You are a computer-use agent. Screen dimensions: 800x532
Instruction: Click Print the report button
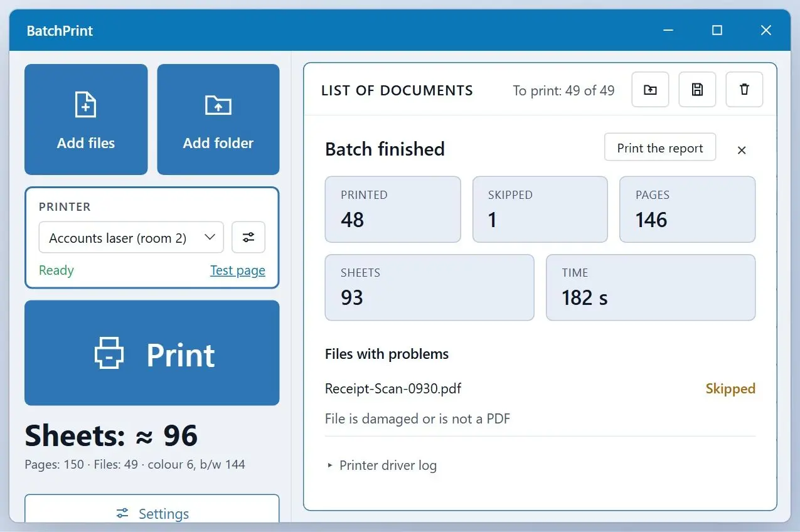(x=660, y=148)
